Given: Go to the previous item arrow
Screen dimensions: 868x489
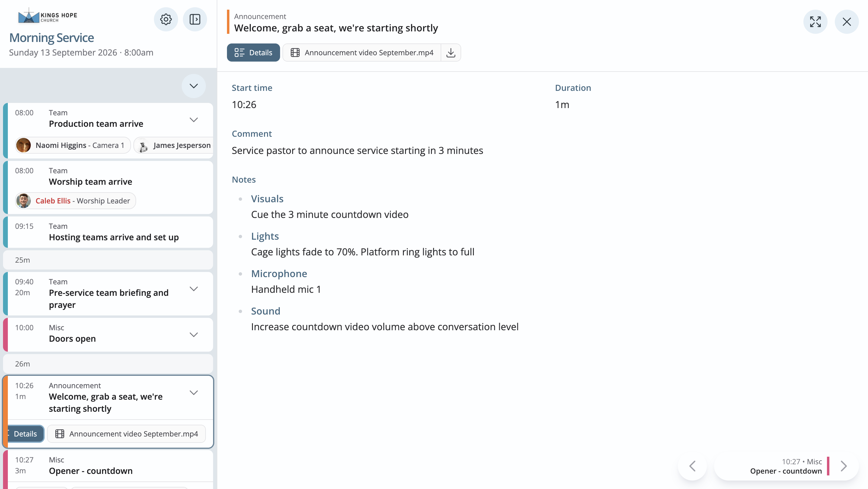Looking at the screenshot, I should (x=692, y=466).
